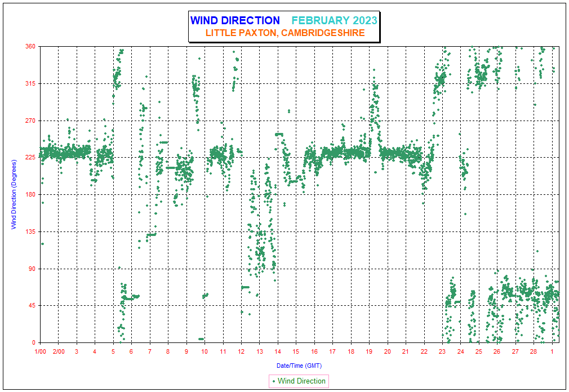Click the x-axis label for day 10
The height and width of the screenshot is (392, 569).
(205, 351)
